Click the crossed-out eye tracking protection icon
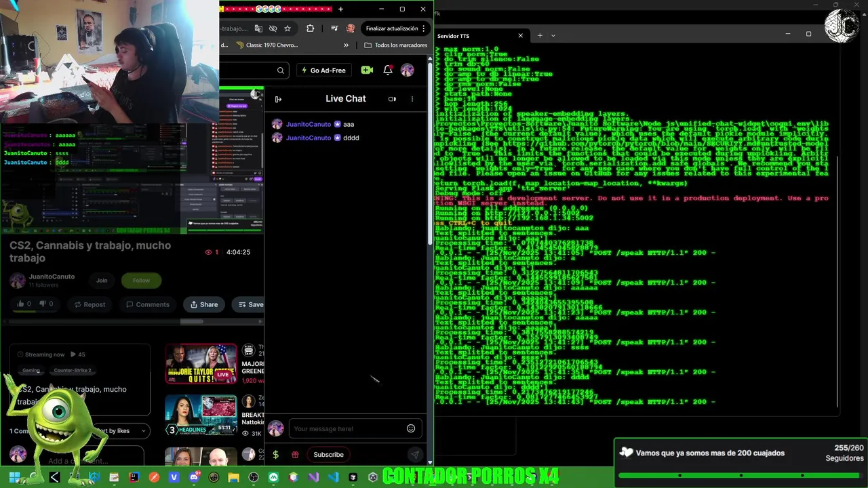Screen dimensions: 868x488 pyautogui.click(x=273, y=28)
